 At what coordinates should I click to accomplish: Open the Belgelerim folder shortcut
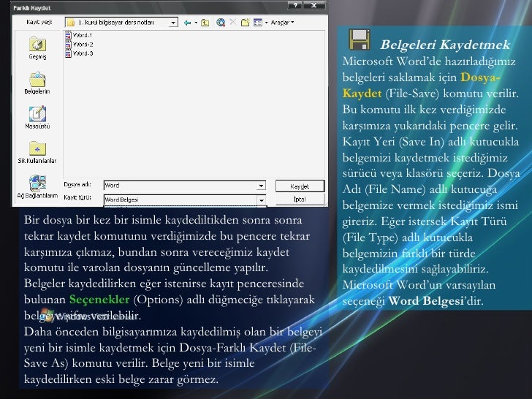pyautogui.click(x=37, y=83)
